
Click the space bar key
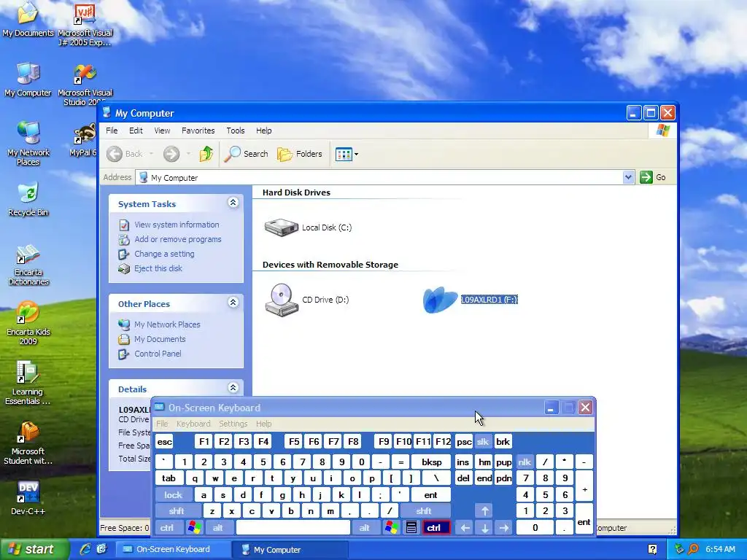[293, 528]
